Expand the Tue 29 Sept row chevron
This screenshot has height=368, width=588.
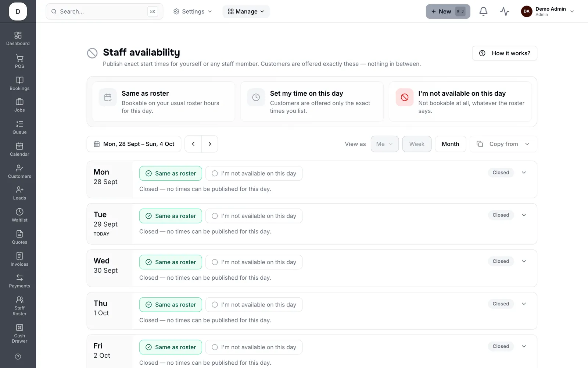click(x=524, y=215)
